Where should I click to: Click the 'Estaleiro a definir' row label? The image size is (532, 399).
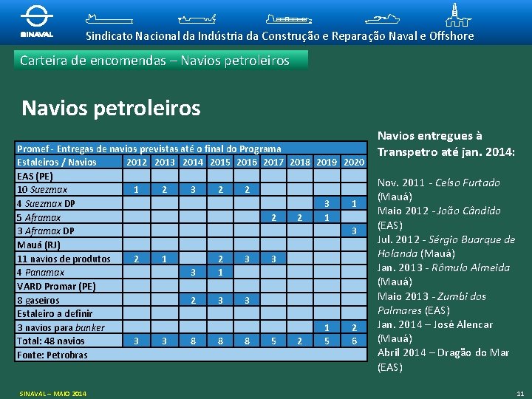[69, 313]
